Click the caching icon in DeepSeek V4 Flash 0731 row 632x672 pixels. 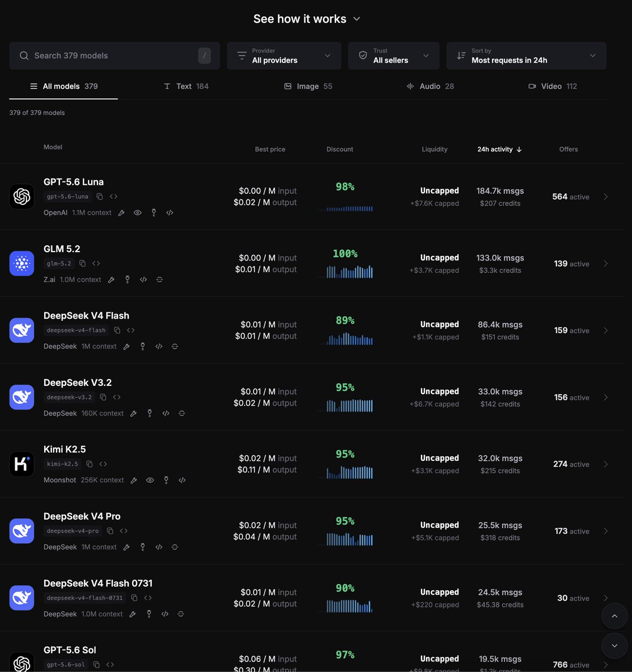coord(181,614)
